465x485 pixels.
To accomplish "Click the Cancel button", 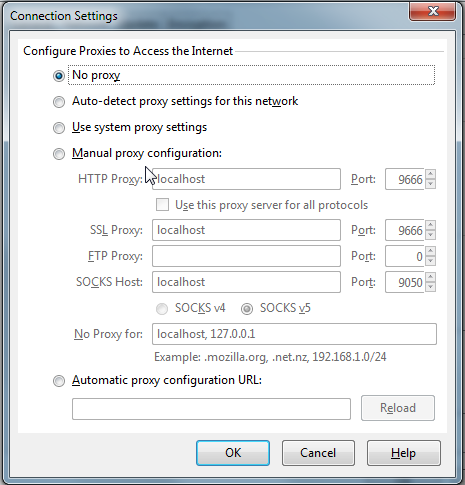I will (318, 453).
